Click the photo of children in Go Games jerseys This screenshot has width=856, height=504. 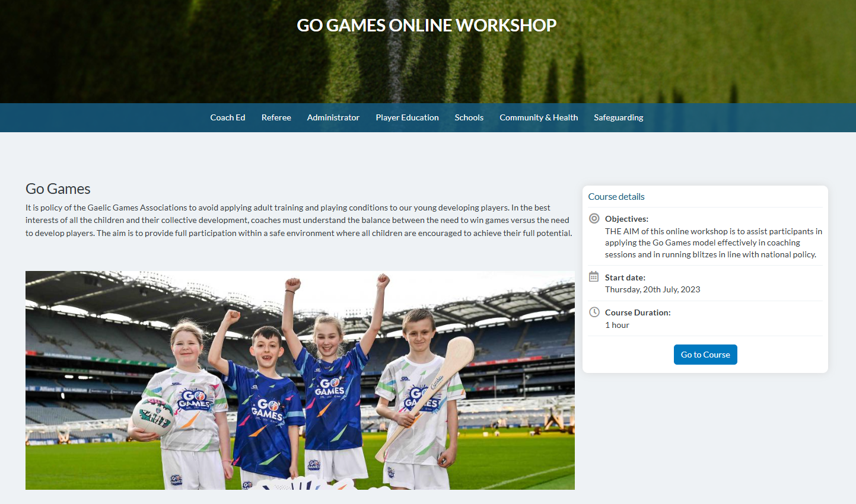(x=300, y=380)
